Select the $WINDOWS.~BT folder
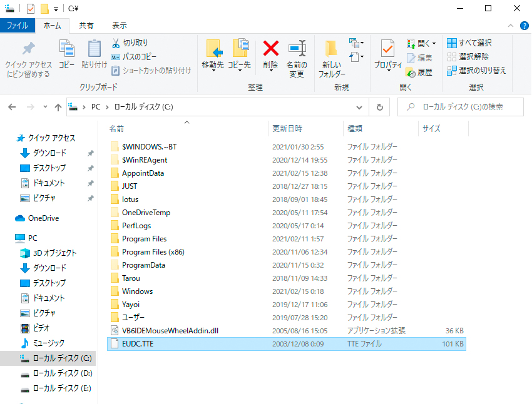 [150, 147]
